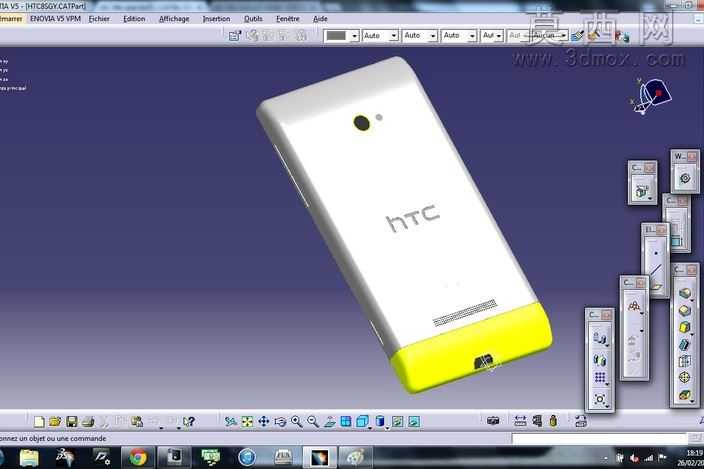Click the Remove Face icon at toolbar bottom
This screenshot has height=469, width=704.
click(x=685, y=395)
